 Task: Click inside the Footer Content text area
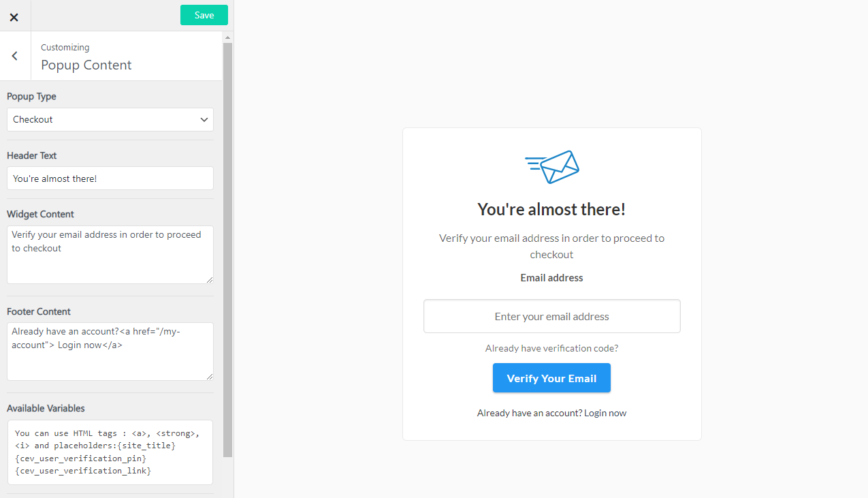110,352
